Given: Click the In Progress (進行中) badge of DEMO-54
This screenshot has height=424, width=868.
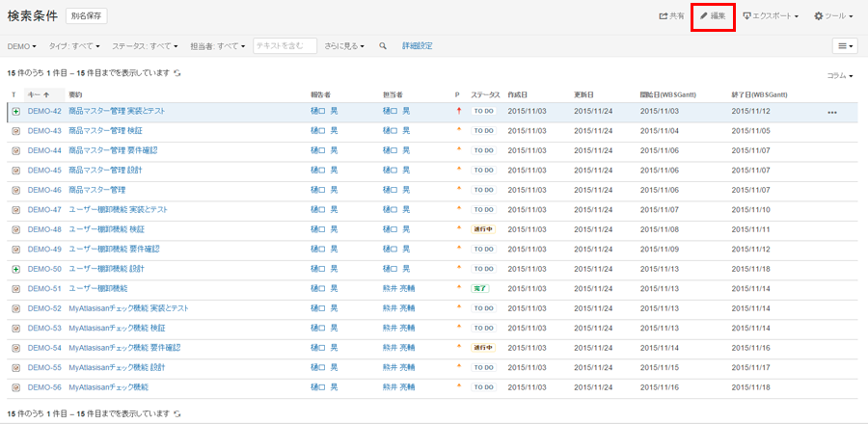Looking at the screenshot, I should click(483, 348).
